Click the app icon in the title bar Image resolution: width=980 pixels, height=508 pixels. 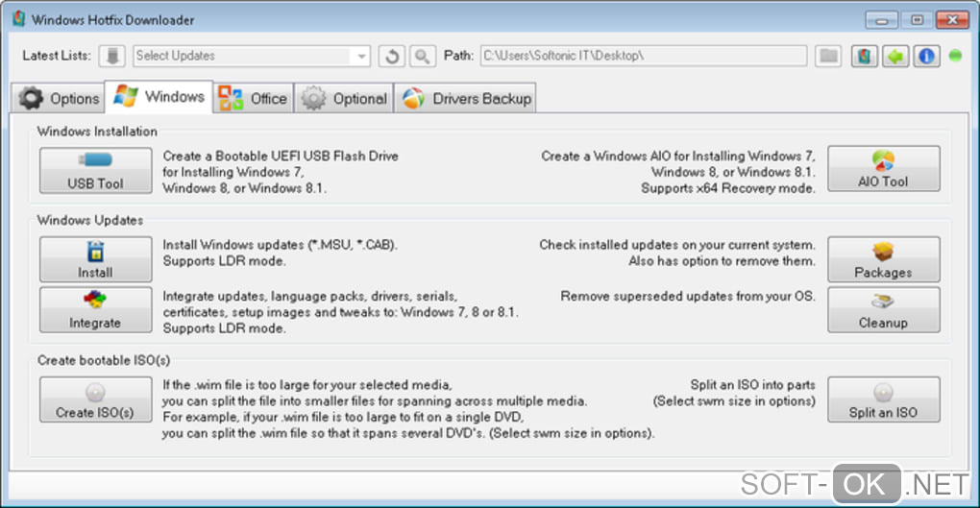click(19, 19)
